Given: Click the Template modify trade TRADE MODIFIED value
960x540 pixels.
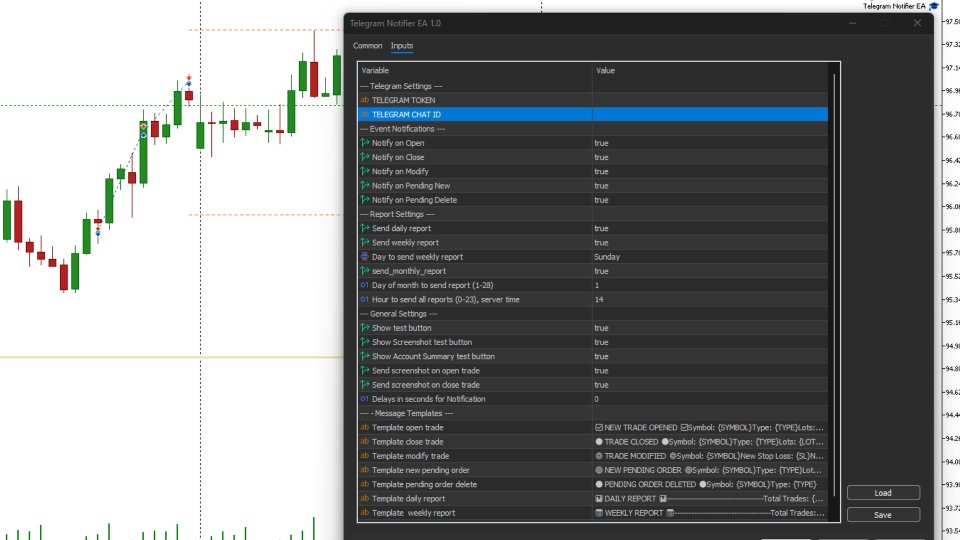Looking at the screenshot, I should point(710,456).
